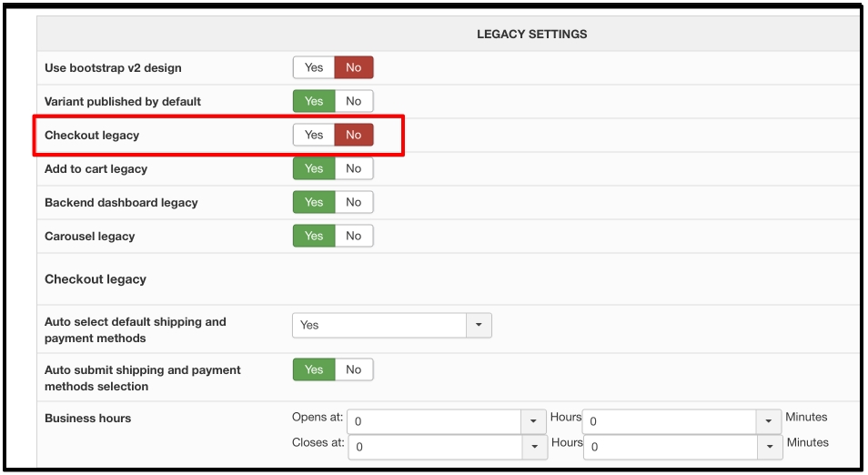Set Use bootstrap v2 design to Yes

[x=314, y=67]
